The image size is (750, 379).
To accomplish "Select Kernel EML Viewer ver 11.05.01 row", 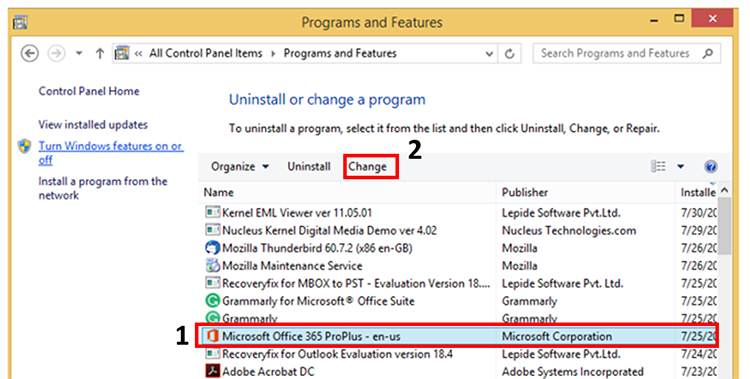I will pyautogui.click(x=458, y=212).
